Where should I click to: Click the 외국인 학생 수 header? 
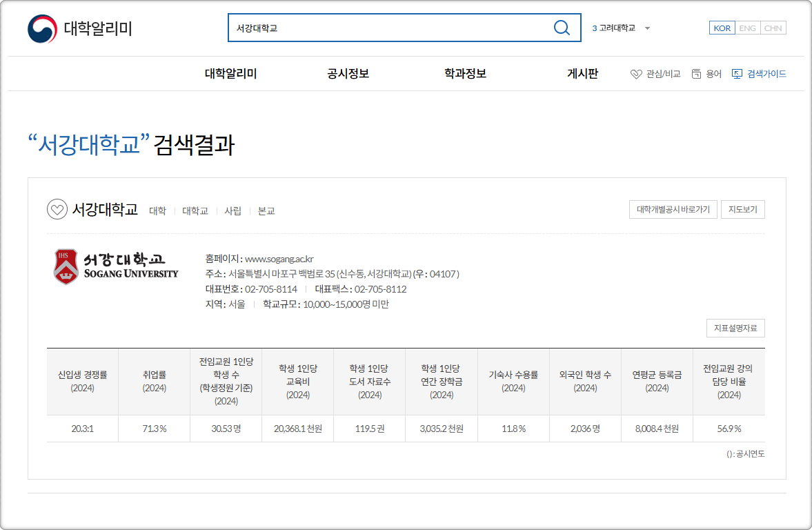(x=585, y=382)
